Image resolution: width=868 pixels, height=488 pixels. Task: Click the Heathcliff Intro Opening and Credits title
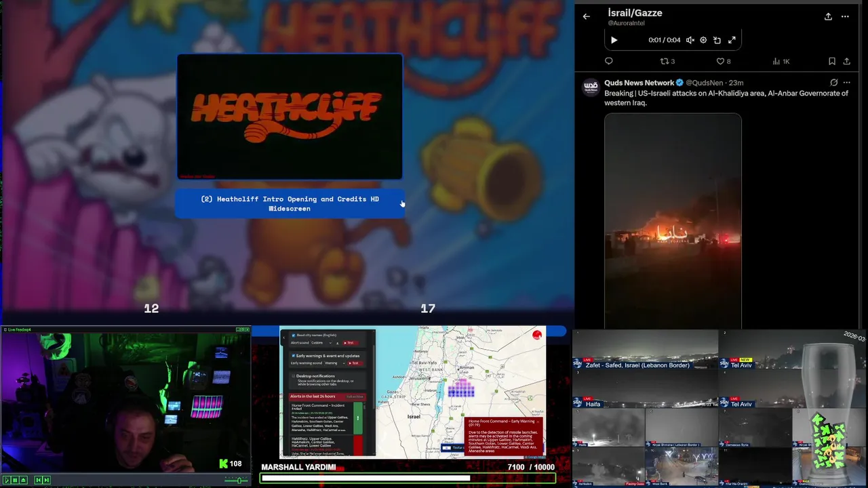tap(290, 204)
